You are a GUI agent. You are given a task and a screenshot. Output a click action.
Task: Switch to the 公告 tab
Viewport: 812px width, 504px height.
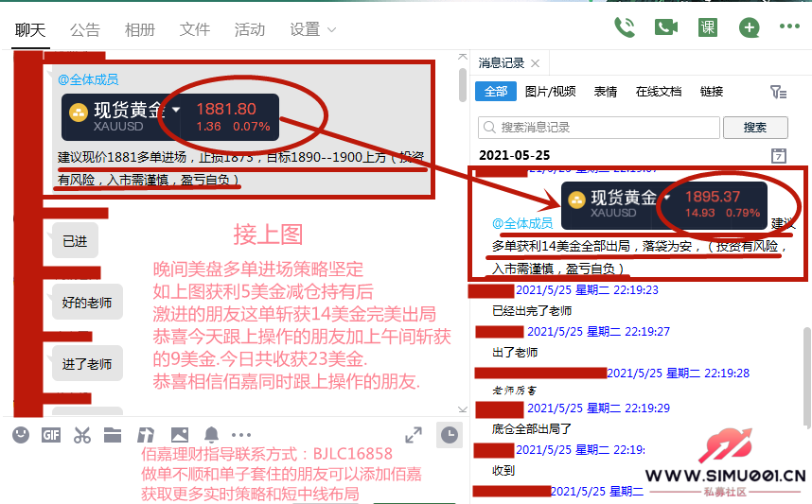pyautogui.click(x=85, y=29)
